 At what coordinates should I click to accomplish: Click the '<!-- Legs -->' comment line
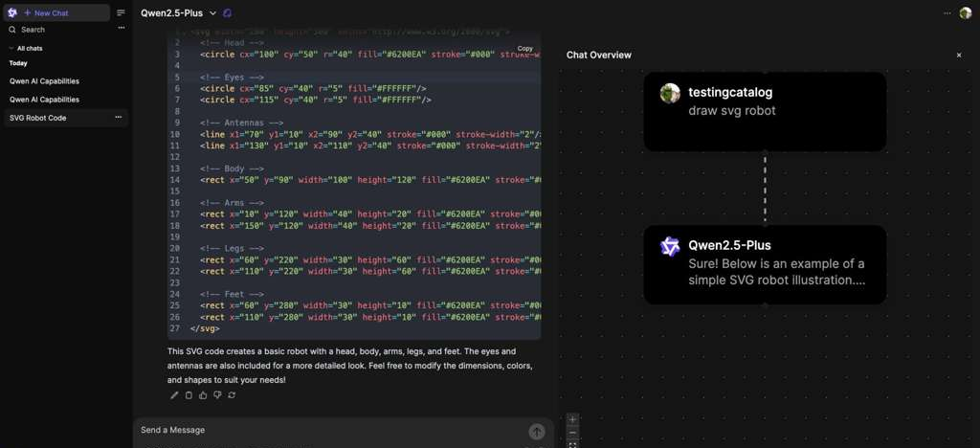(x=232, y=249)
